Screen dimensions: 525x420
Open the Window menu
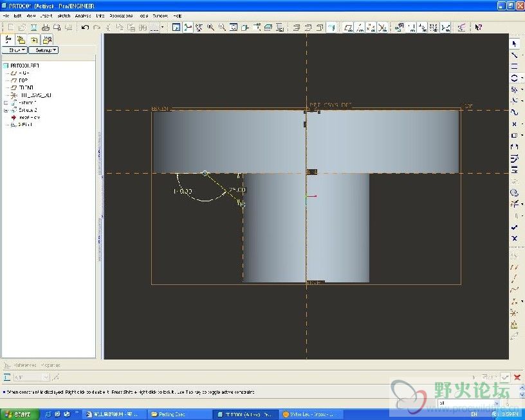coord(160,15)
